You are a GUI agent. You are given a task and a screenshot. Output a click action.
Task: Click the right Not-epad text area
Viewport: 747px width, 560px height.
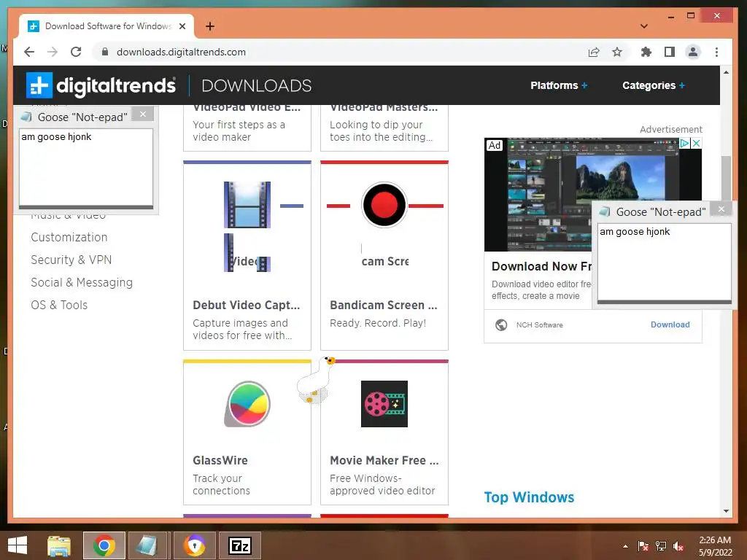point(664,262)
